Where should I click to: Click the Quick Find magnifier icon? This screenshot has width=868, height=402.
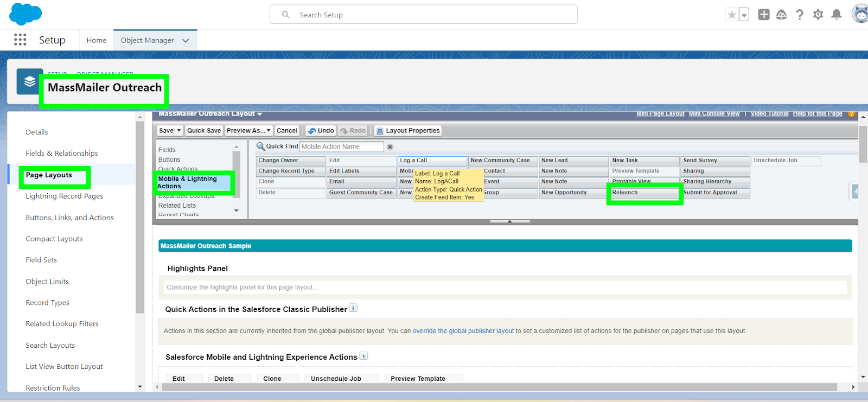(260, 146)
